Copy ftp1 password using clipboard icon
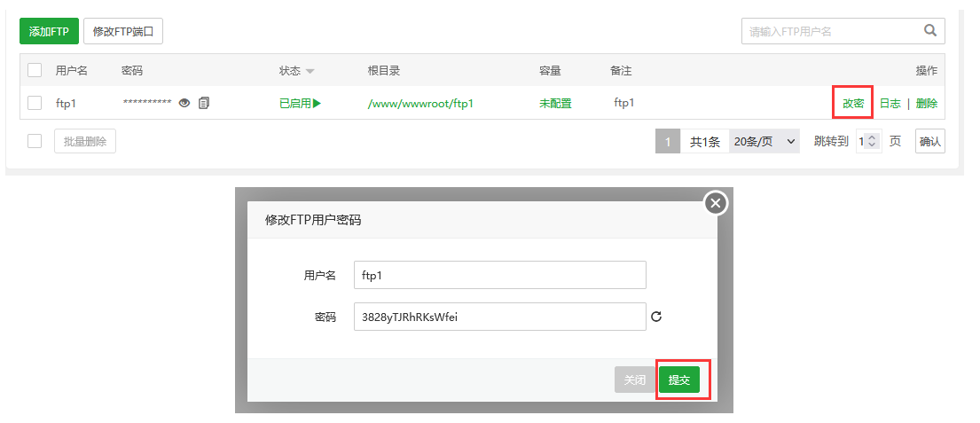This screenshot has height=423, width=980. 204,103
